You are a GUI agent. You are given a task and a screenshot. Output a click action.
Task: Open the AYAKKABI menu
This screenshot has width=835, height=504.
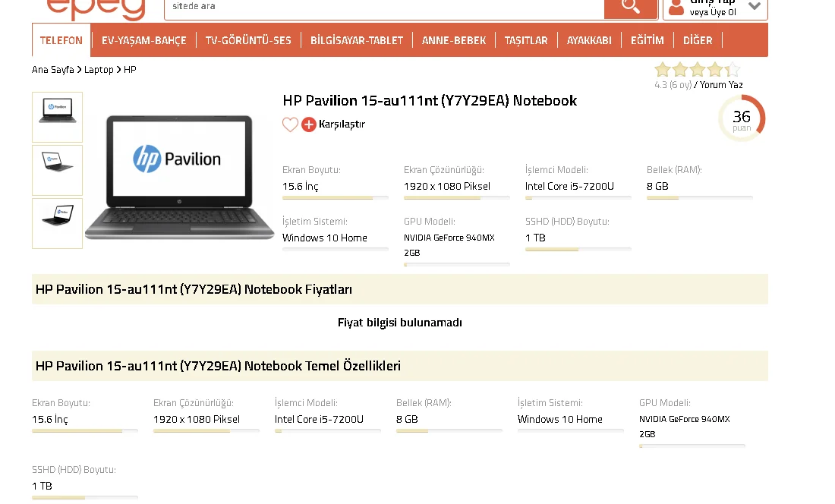[x=589, y=40]
